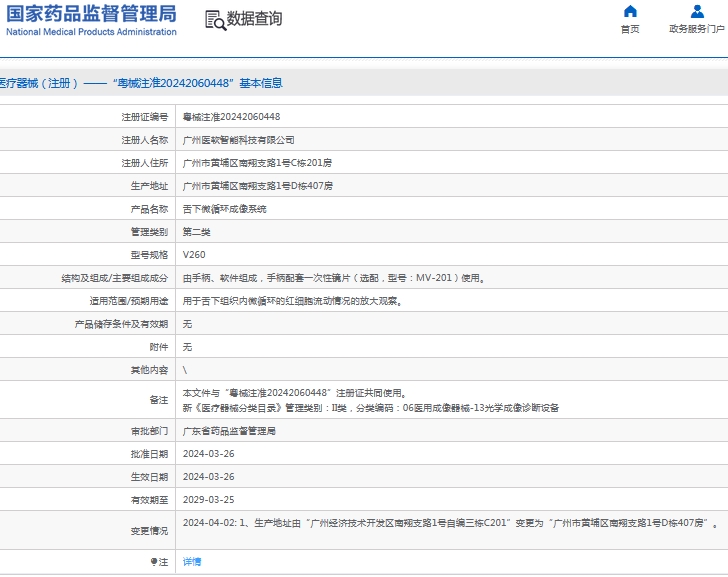Click 生效日期 value 2024-03-26

tap(208, 477)
